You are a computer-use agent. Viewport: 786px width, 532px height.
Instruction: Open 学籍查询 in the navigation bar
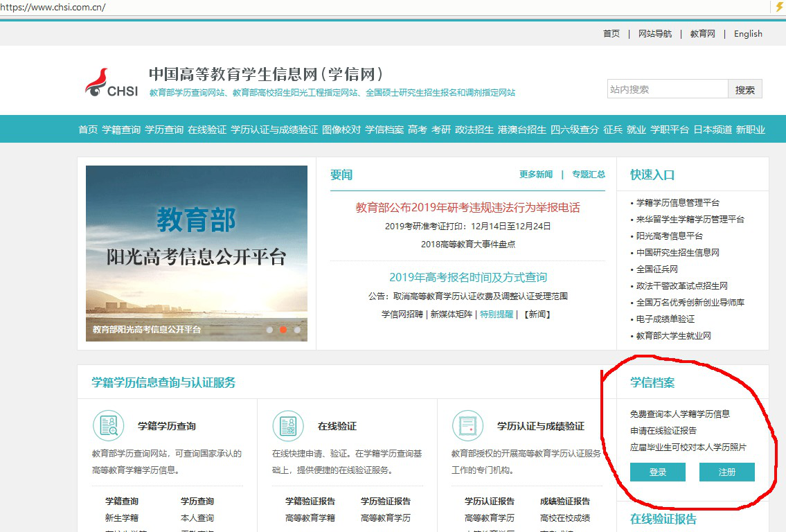click(x=121, y=130)
